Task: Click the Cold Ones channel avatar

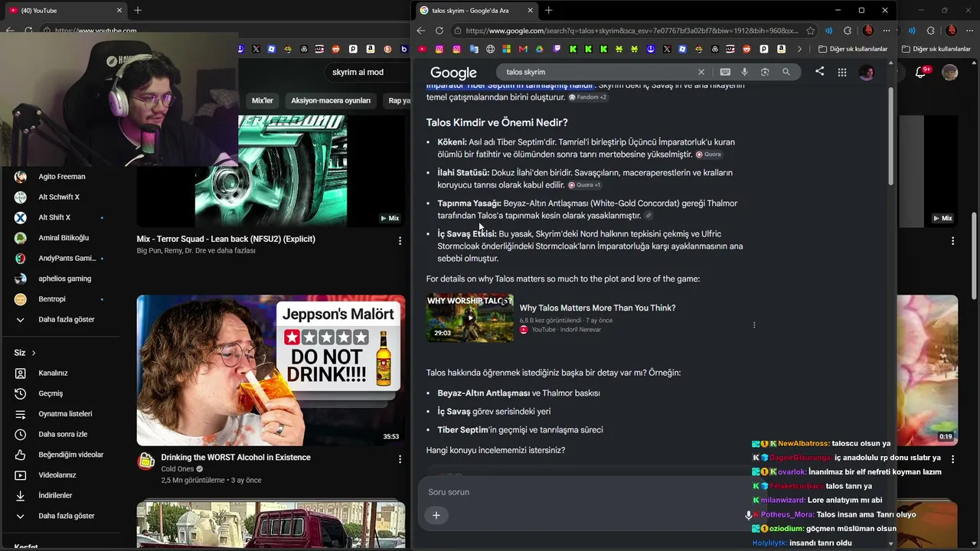Action: click(x=146, y=461)
